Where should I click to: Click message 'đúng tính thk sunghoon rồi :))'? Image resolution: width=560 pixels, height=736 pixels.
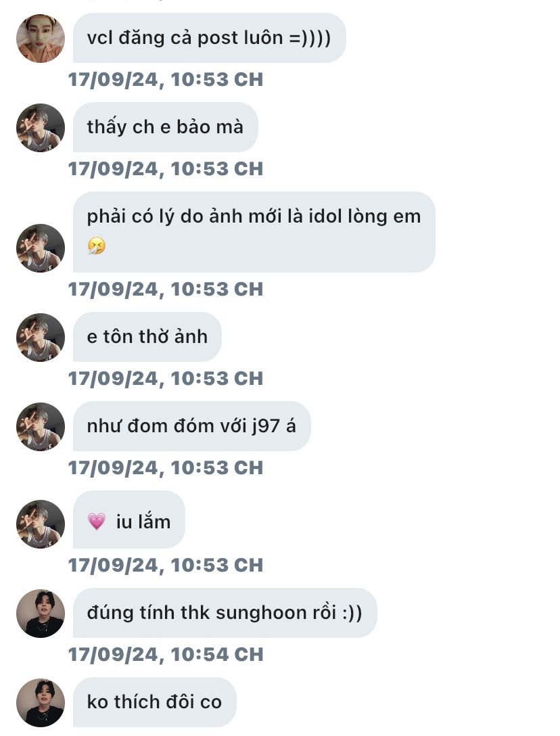point(225,613)
